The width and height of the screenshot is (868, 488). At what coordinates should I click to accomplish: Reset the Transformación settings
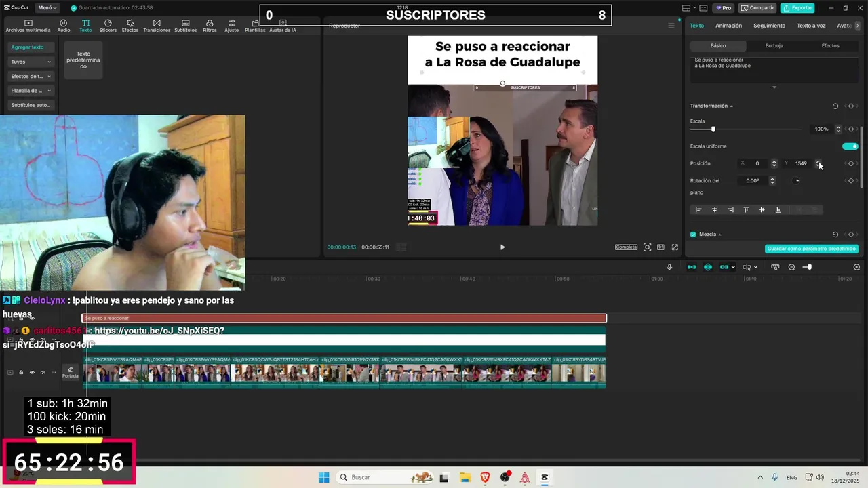click(x=835, y=106)
